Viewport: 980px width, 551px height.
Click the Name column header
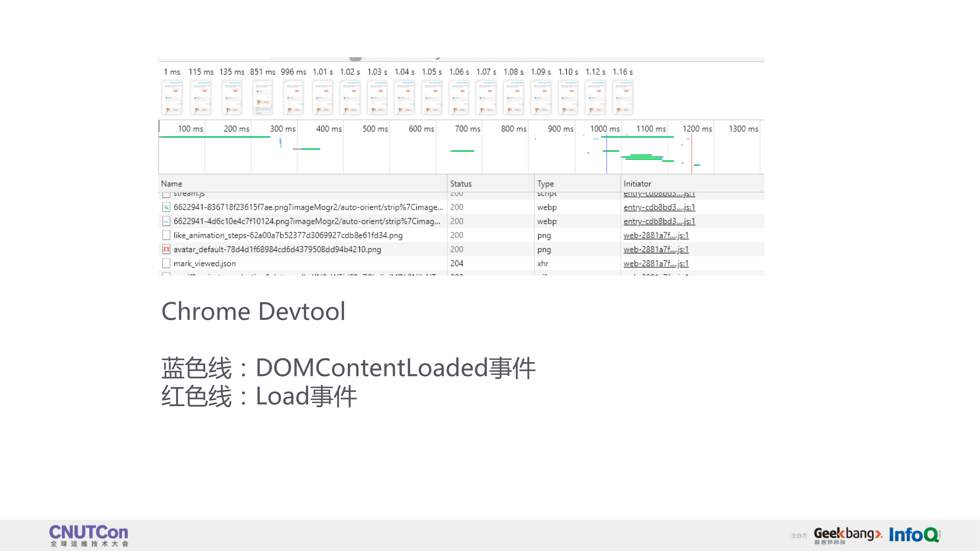pos(171,183)
